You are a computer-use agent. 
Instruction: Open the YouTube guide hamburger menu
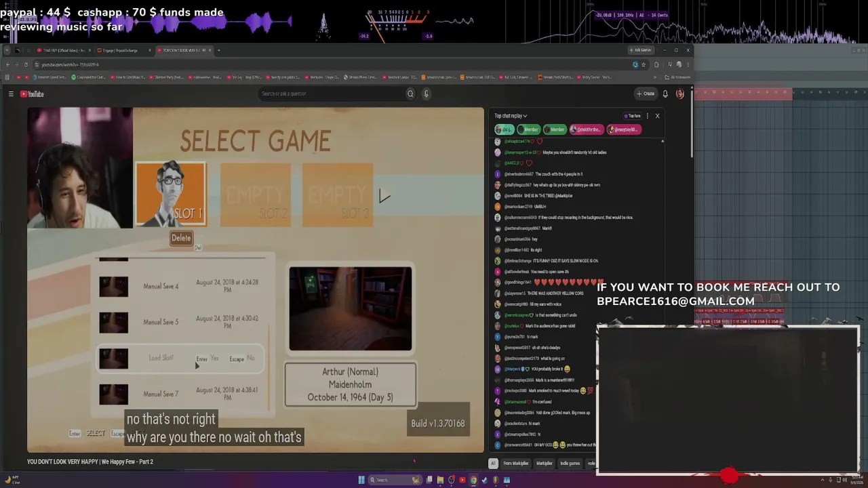[11, 94]
